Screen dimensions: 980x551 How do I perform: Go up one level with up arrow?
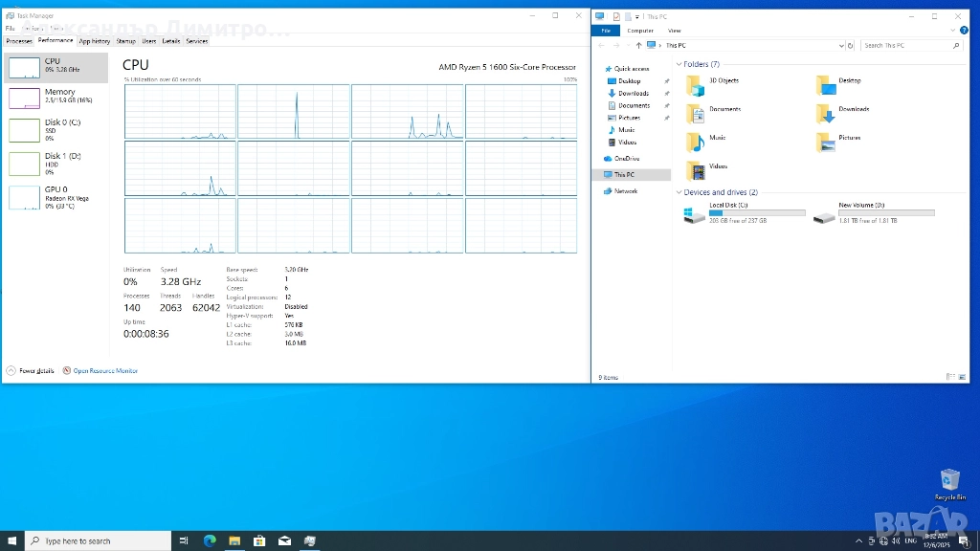[x=638, y=45]
